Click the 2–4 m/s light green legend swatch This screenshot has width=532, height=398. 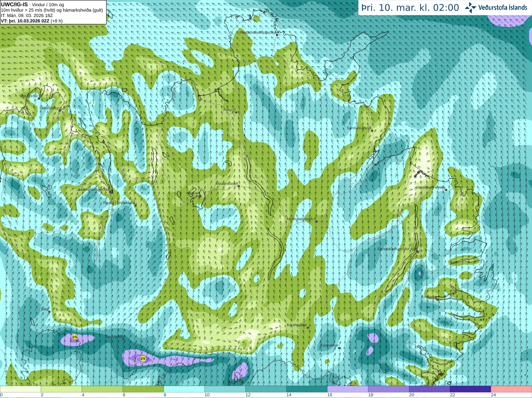tap(62, 389)
